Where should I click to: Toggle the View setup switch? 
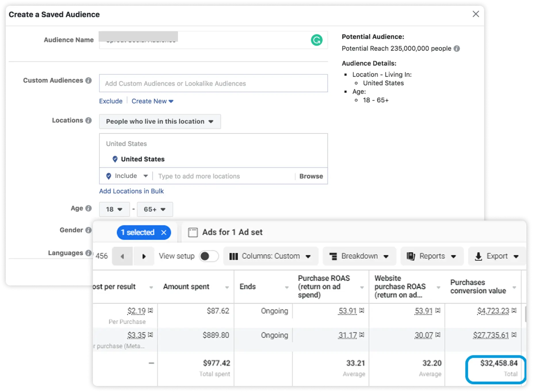click(209, 256)
